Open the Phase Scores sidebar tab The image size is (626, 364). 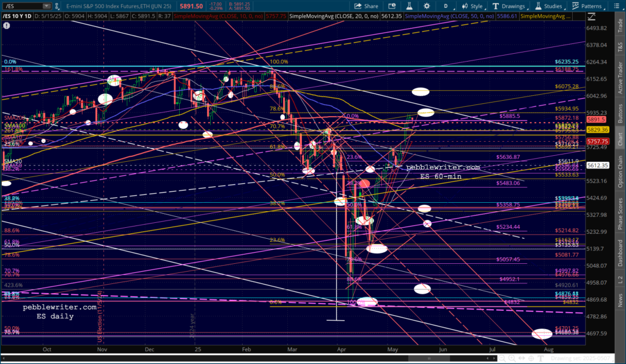(x=620, y=213)
